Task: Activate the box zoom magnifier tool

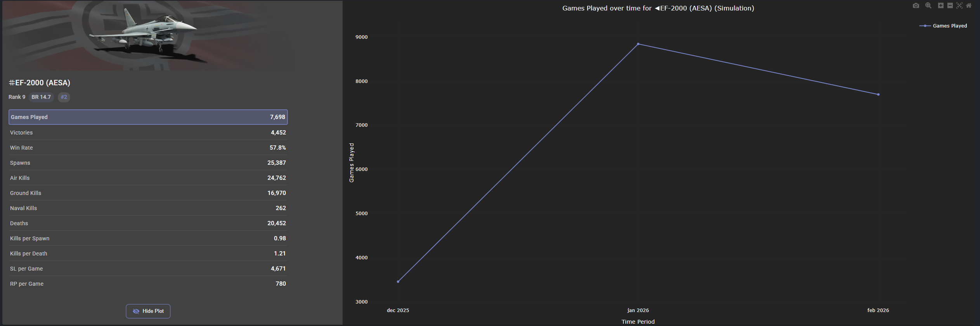Action: click(x=928, y=5)
